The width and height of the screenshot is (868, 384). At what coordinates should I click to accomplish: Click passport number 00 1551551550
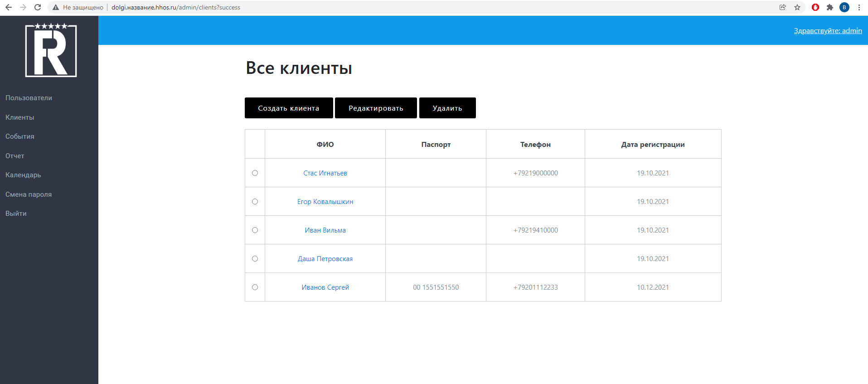[x=436, y=287]
